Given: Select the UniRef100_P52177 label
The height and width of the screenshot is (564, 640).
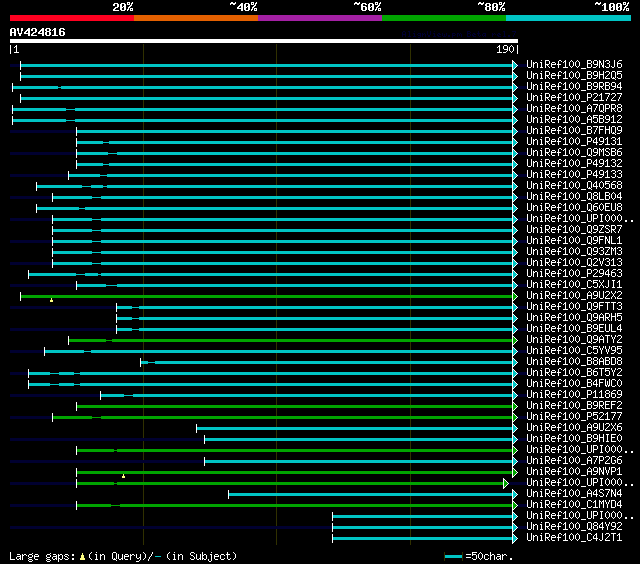Looking at the screenshot, I should [574, 417].
